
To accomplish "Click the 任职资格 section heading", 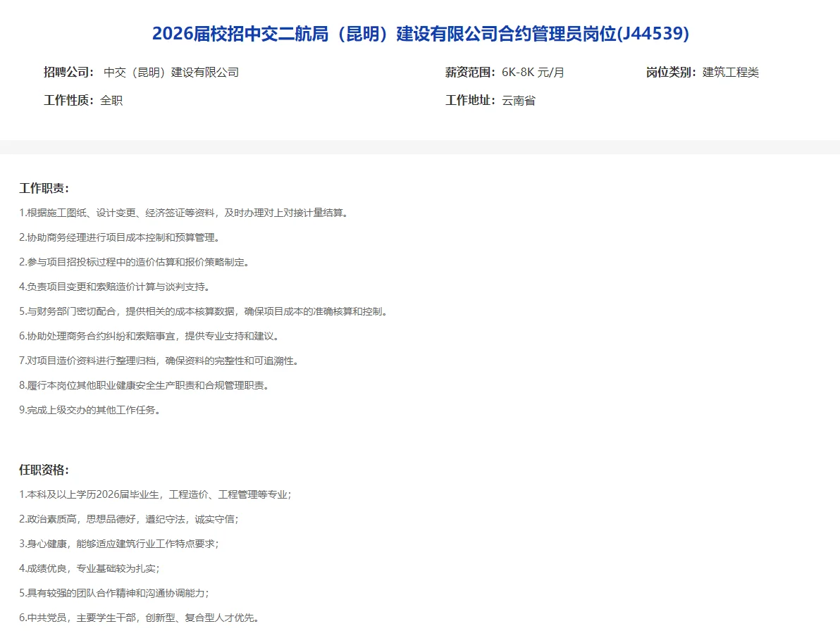I will coord(44,470).
